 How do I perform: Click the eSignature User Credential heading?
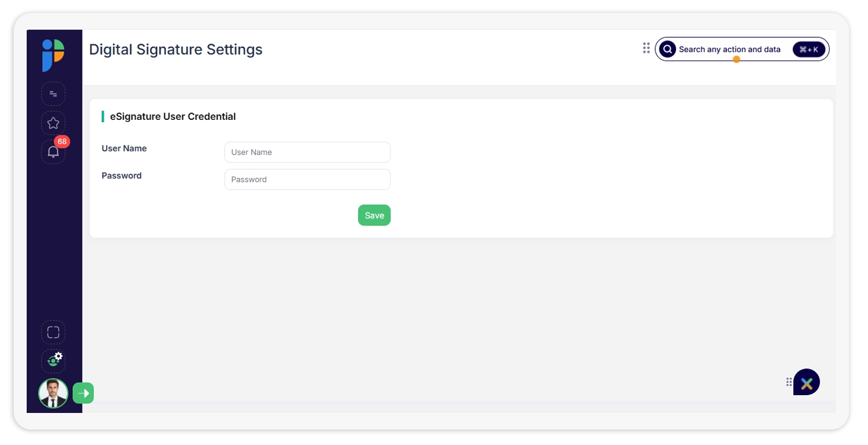(173, 116)
